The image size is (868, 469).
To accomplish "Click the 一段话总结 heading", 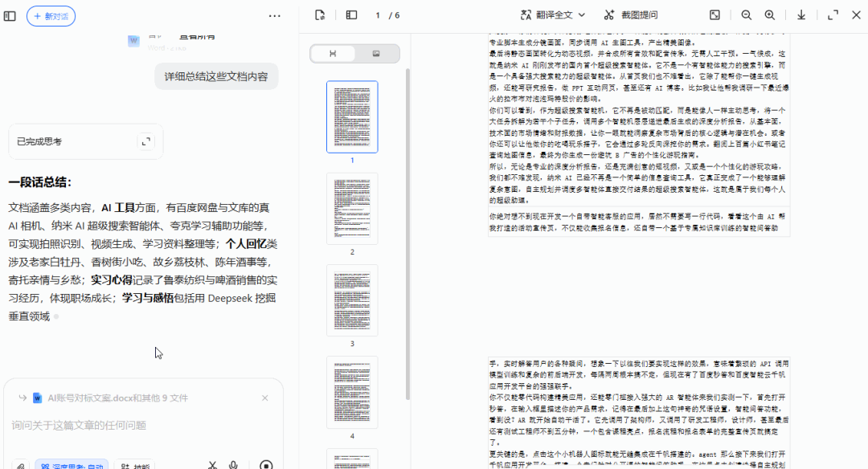I will click(x=40, y=182).
